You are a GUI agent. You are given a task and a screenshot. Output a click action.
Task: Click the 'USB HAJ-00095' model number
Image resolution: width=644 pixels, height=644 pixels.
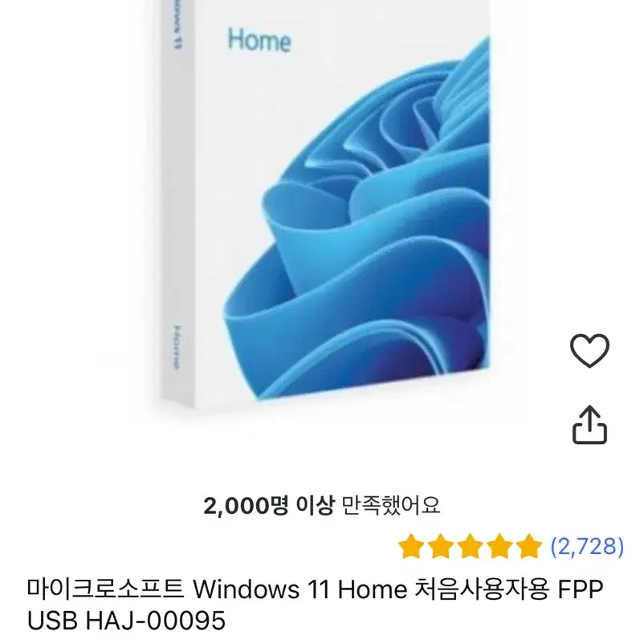point(127,620)
